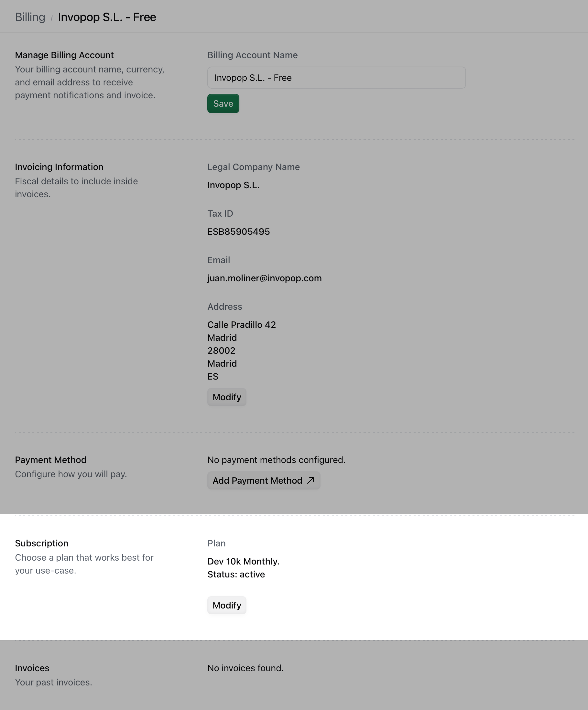Screen dimensions: 588x710
Task: Click the Legal Company Name label
Action: [x=254, y=167]
